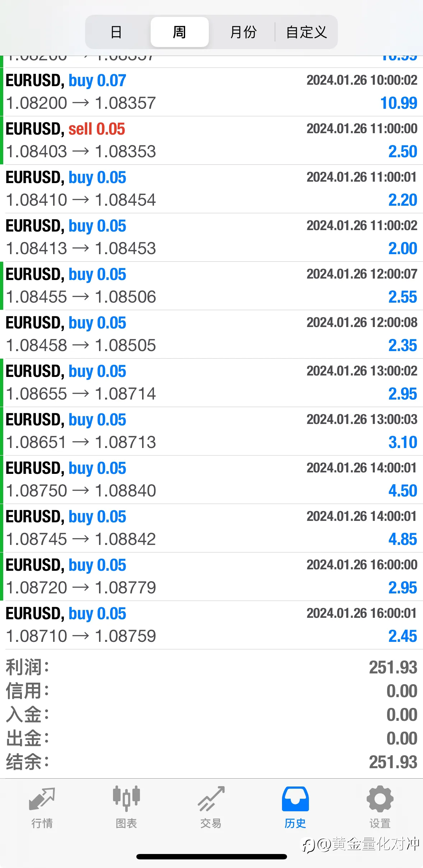Select the 周 week period segment
The height and width of the screenshot is (868, 423).
click(x=179, y=32)
